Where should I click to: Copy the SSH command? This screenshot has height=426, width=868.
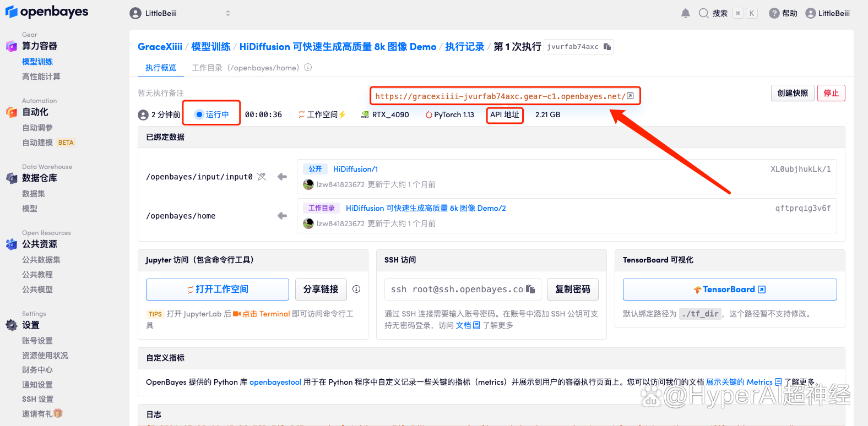click(x=530, y=289)
